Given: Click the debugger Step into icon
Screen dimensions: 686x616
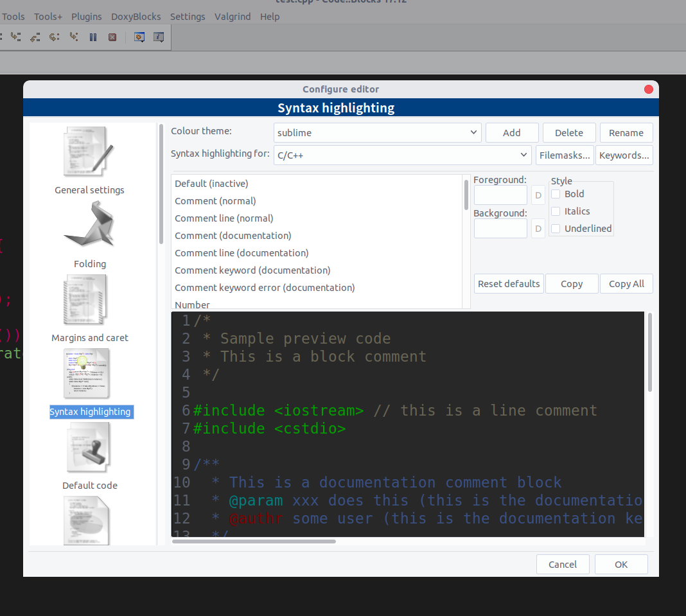Looking at the screenshot, I should (16, 37).
